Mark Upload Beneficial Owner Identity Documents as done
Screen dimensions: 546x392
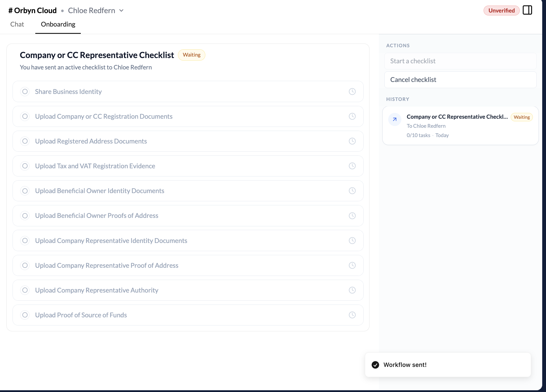pos(25,191)
